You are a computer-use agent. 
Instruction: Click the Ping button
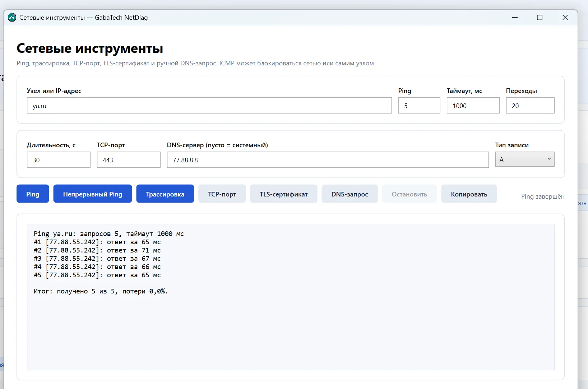coord(33,194)
